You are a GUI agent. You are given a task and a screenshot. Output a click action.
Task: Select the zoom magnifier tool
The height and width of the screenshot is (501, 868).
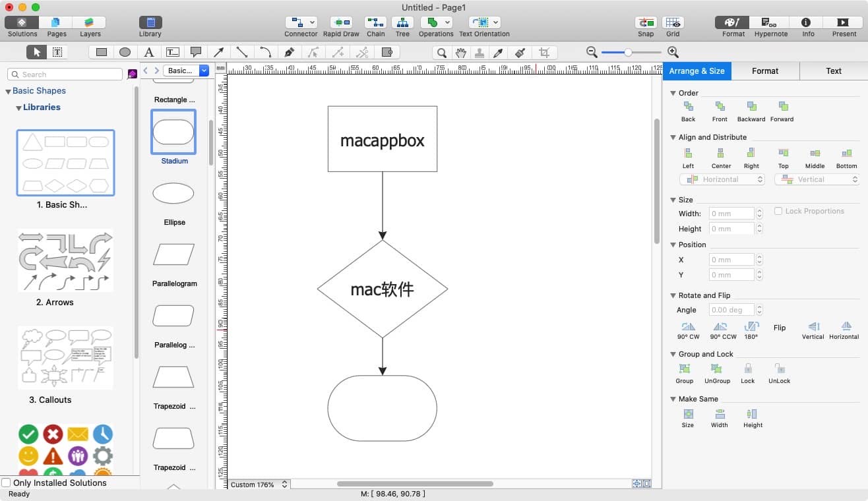point(442,52)
